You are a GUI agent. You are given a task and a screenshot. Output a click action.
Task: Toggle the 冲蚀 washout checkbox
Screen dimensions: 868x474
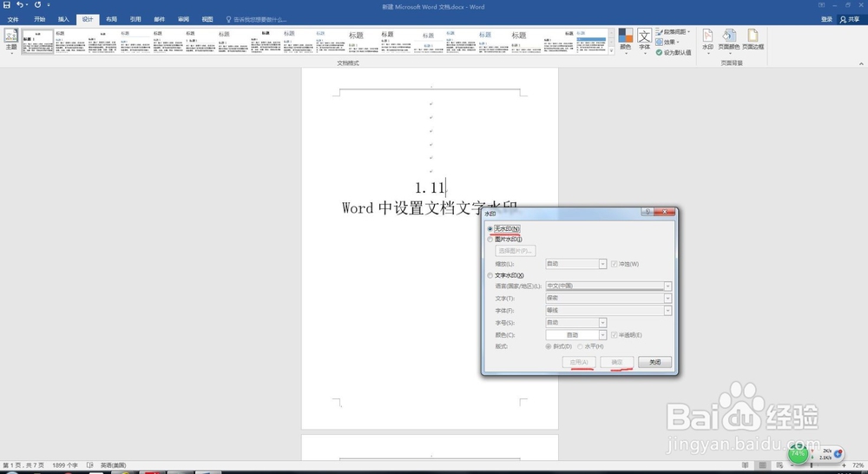(x=615, y=264)
